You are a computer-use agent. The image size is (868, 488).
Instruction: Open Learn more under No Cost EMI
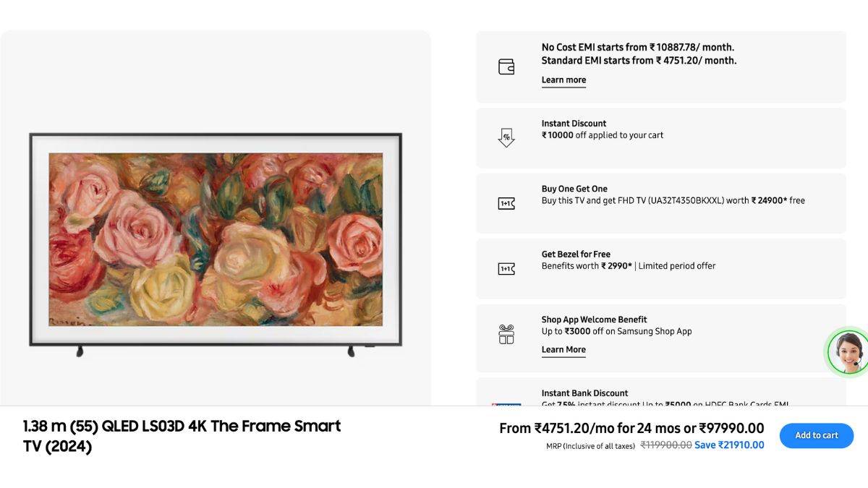[x=563, y=80]
